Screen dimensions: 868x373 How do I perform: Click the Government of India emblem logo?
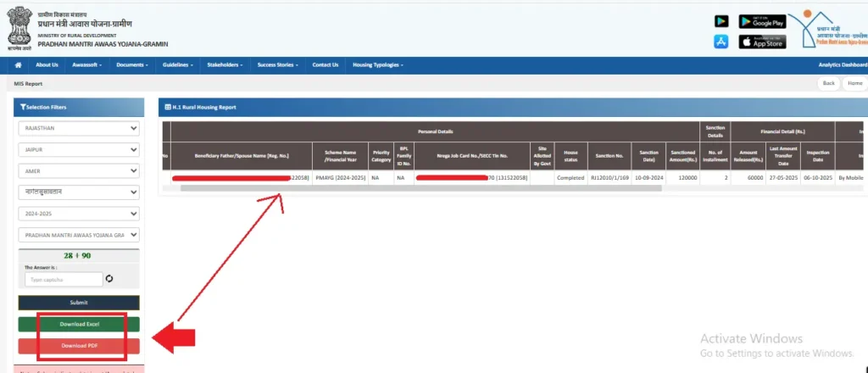[19, 28]
